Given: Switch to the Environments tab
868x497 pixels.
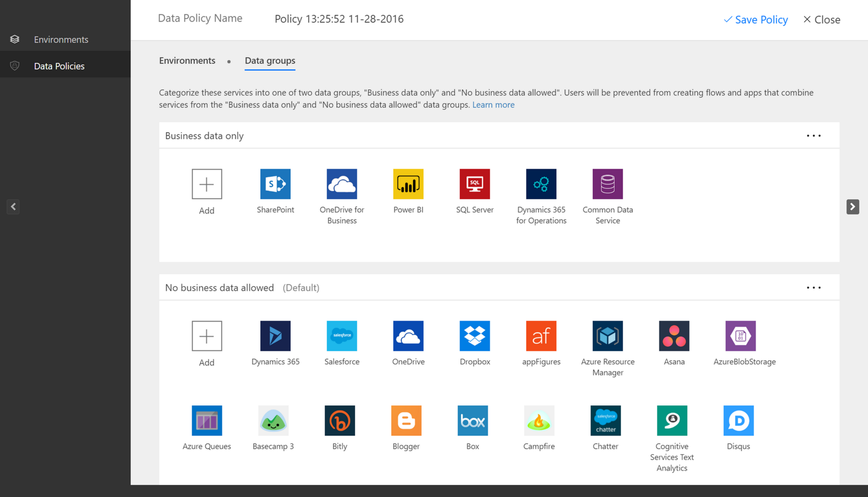Looking at the screenshot, I should [187, 60].
